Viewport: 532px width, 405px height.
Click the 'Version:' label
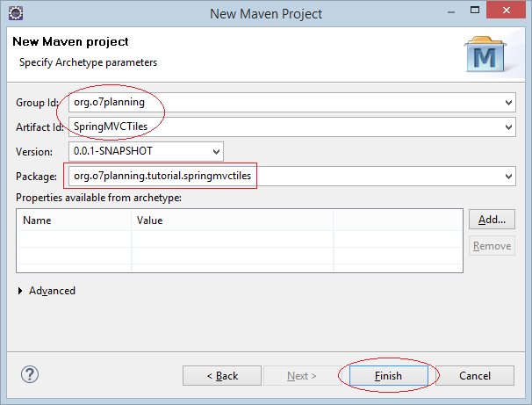(x=34, y=152)
